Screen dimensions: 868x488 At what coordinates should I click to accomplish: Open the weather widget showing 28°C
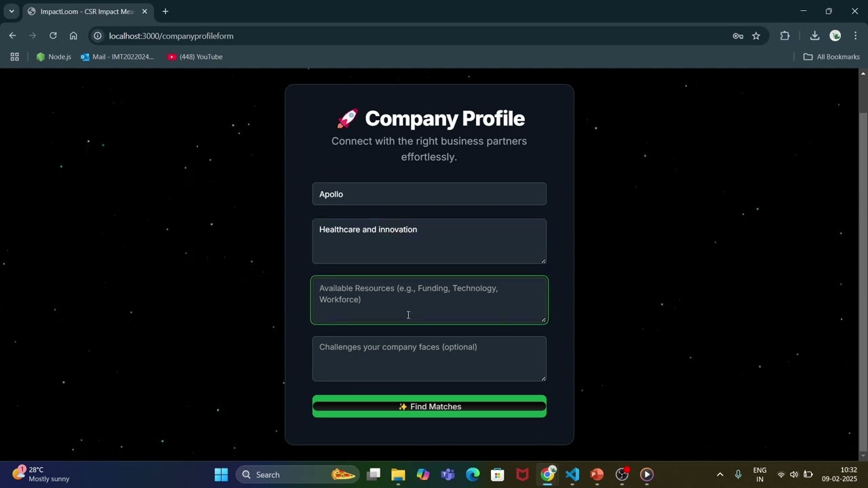coord(42,474)
